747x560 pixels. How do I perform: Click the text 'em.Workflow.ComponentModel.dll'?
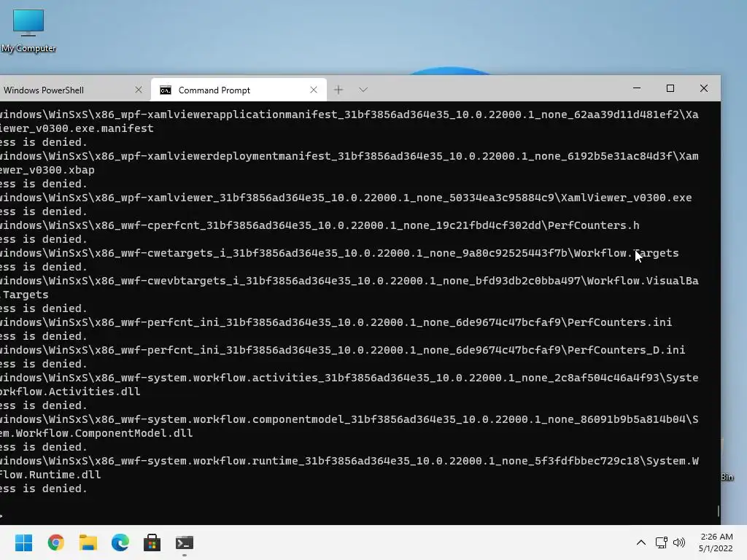click(x=96, y=433)
